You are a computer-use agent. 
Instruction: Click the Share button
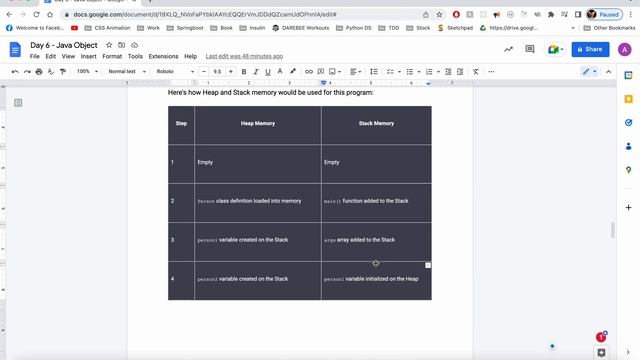coord(590,49)
